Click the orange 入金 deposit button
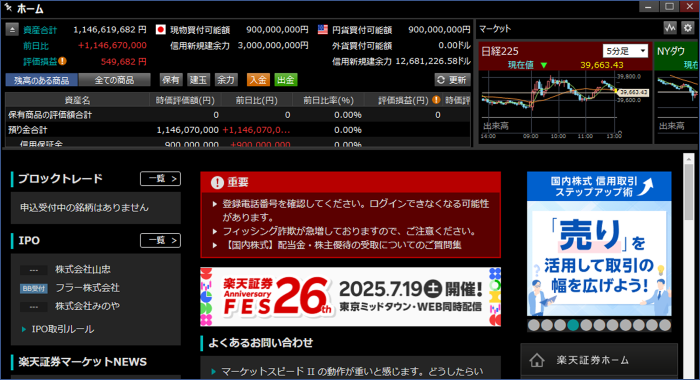This screenshot has height=380, width=700. pos(258,79)
